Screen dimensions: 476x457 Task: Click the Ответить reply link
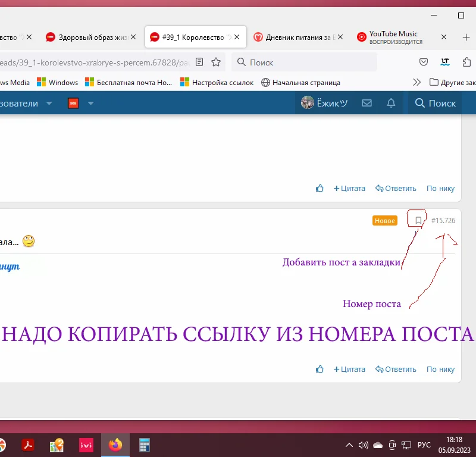[395, 369]
